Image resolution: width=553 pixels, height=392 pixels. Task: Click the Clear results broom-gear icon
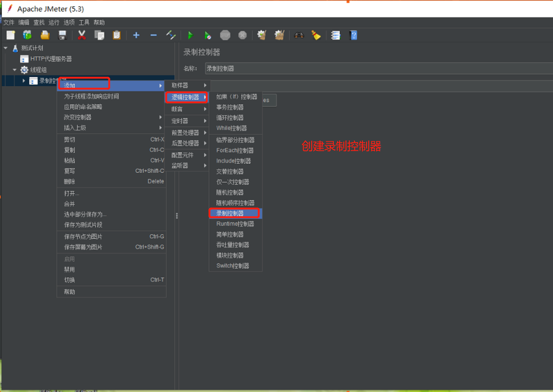261,35
